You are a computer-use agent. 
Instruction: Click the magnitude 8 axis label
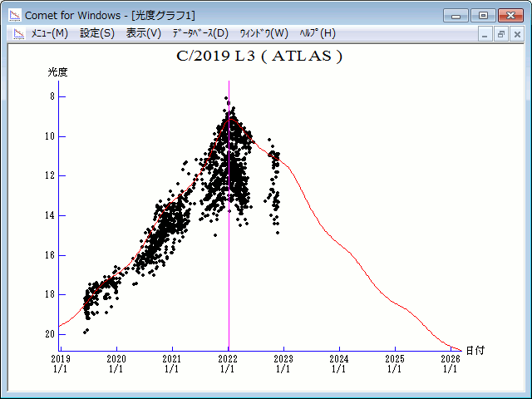(52, 96)
